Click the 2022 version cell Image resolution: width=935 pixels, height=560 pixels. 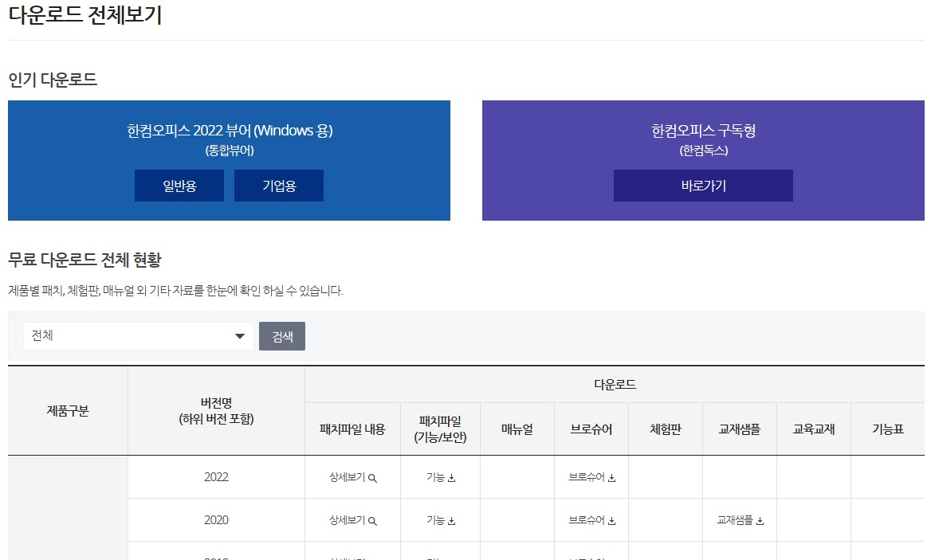click(217, 476)
